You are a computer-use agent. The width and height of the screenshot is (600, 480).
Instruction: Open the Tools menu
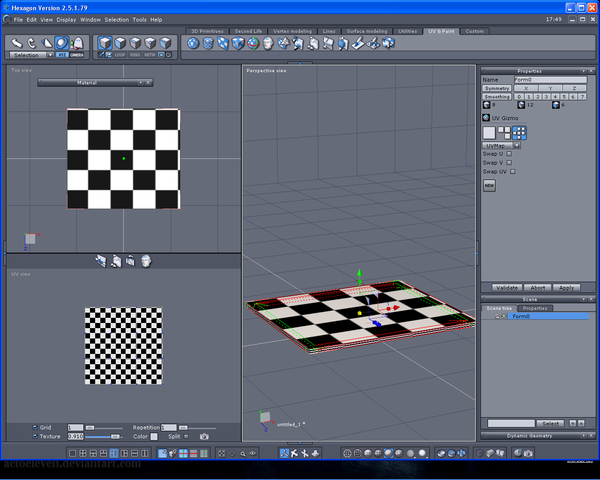(x=139, y=20)
